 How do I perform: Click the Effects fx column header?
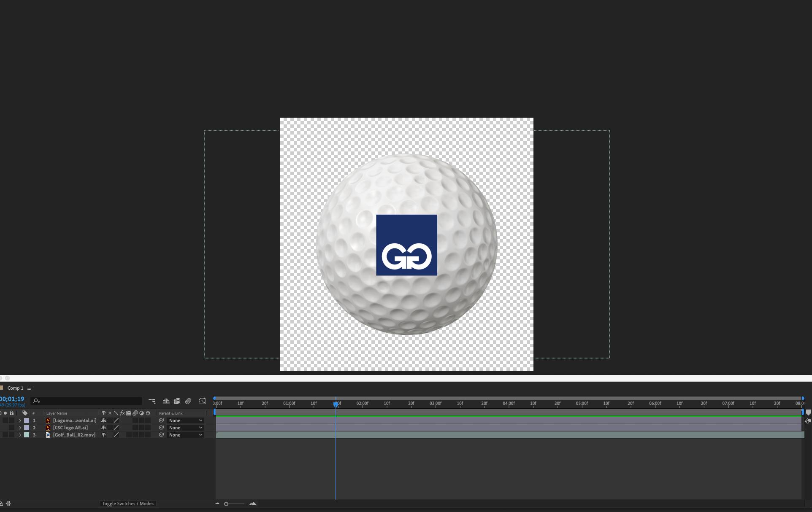tap(122, 413)
